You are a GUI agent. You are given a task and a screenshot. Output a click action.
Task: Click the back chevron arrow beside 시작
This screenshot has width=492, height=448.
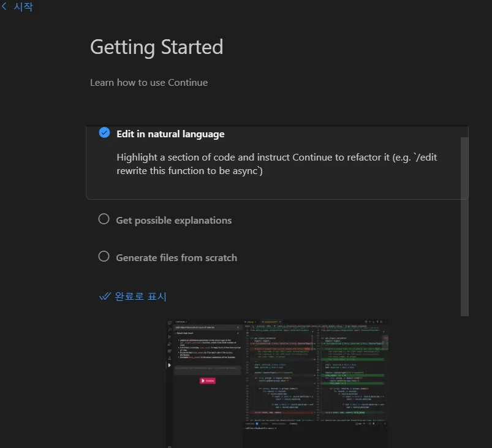[4, 6]
